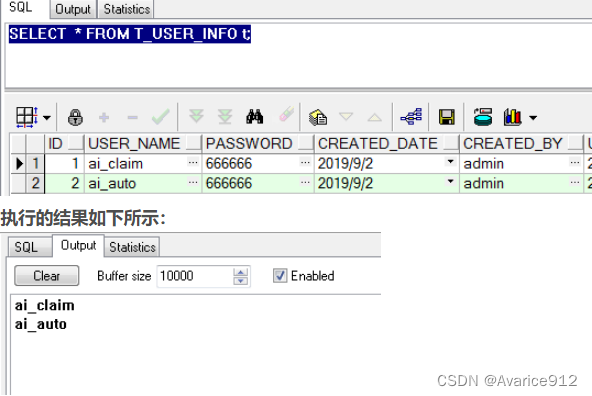Viewport: 592px width, 396px height.
Task: Click the CREATED_BY column header
Action: (x=522, y=143)
